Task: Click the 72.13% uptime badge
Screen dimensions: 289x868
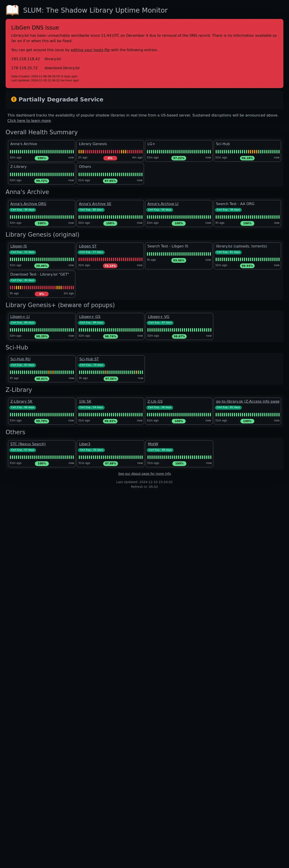Action: coord(110,266)
